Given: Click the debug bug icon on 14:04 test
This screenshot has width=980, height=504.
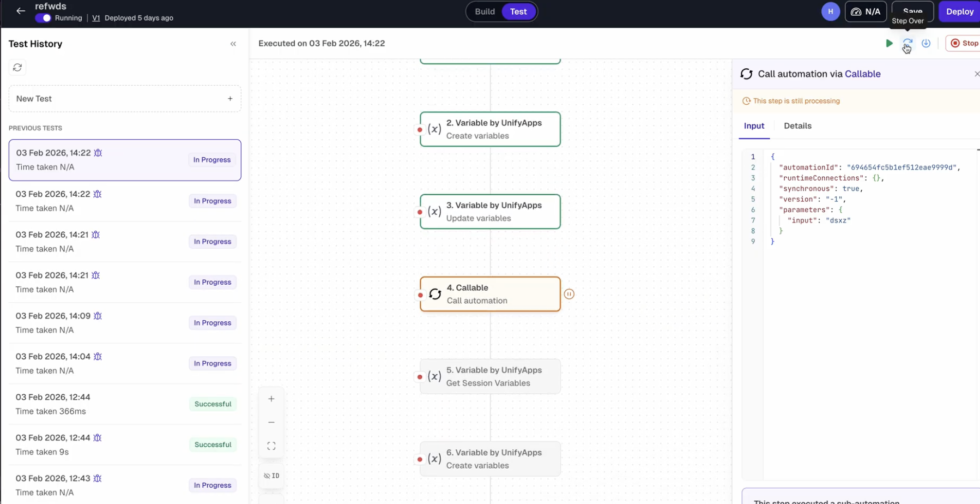Looking at the screenshot, I should tap(98, 356).
